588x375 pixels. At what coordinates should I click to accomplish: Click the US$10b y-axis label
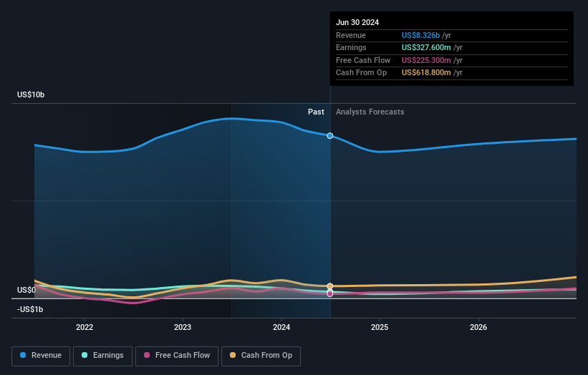pyautogui.click(x=31, y=94)
